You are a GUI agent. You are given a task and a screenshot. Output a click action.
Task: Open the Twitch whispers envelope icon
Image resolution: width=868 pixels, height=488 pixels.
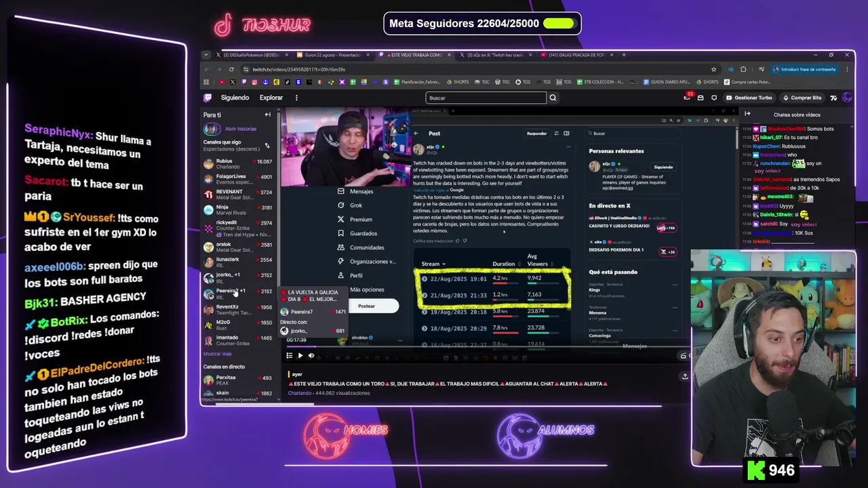coord(701,98)
